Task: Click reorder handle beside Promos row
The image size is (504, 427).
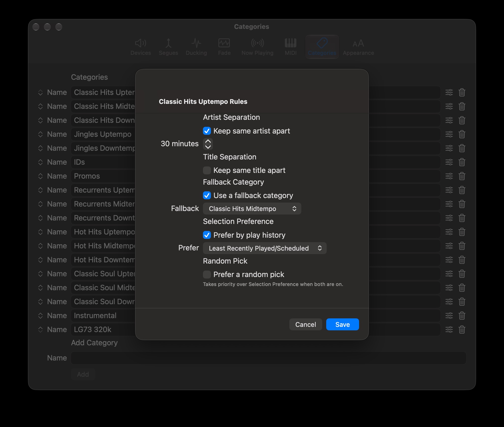Action: tap(40, 176)
